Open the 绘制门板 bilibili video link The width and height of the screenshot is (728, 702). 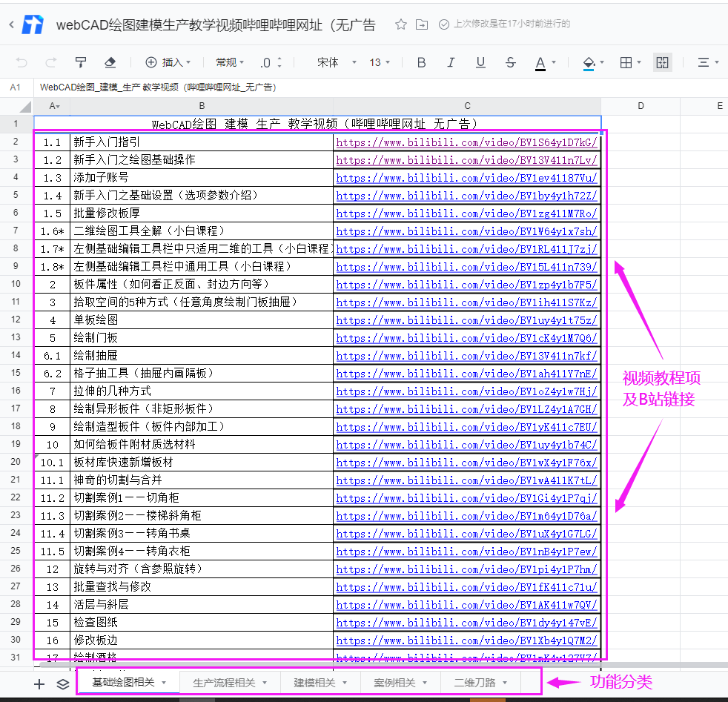[466, 337]
